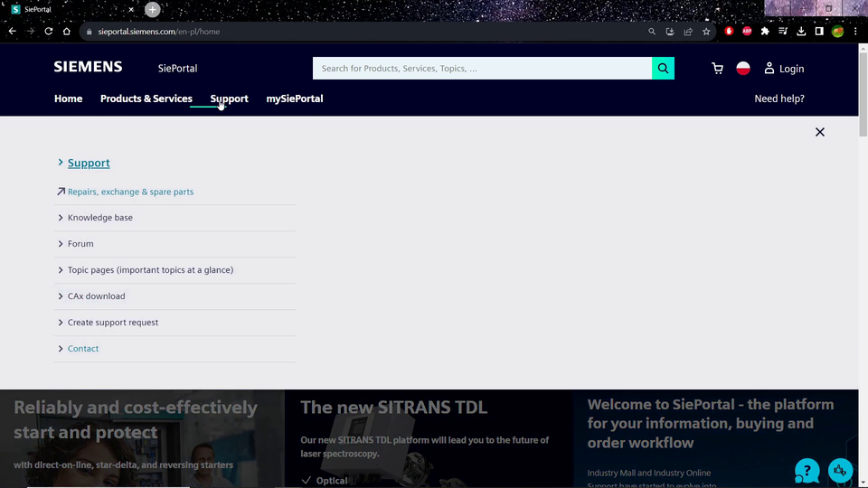
Task: Expand the Knowledge base item
Action: coord(99,218)
